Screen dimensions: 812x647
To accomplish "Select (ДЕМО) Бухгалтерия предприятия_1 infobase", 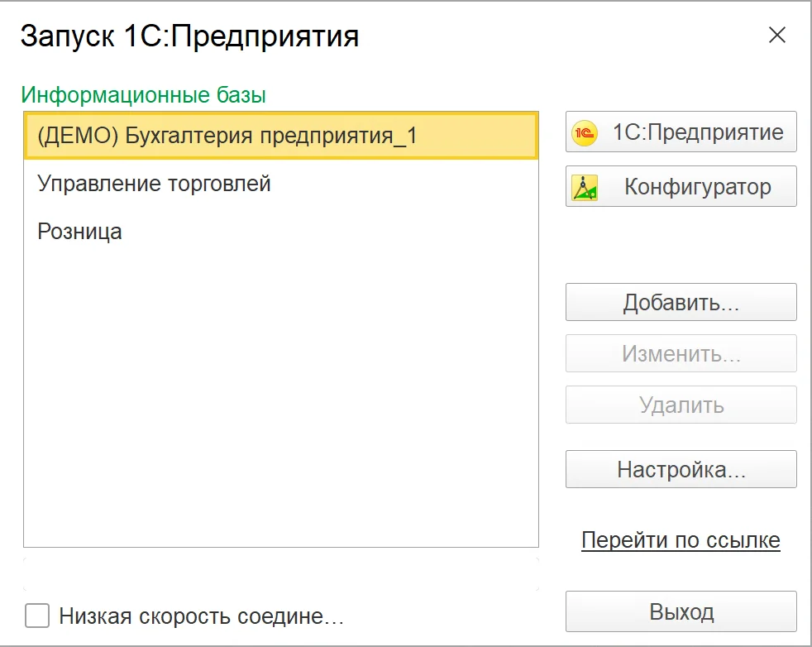I will (281, 136).
